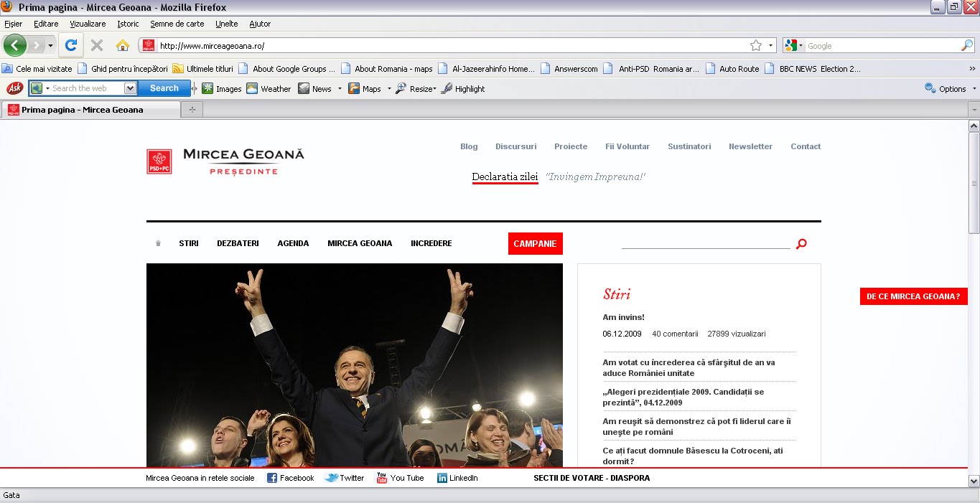Open the Ajutor menu

260,24
